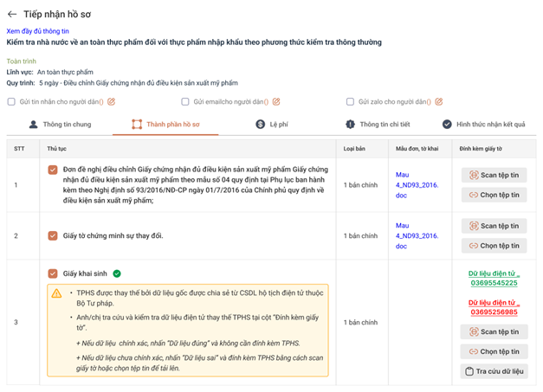Viewport: 543px width, 392px height.
Task: Open the Hình thức nhận kết quả tab
Action: tap(484, 125)
